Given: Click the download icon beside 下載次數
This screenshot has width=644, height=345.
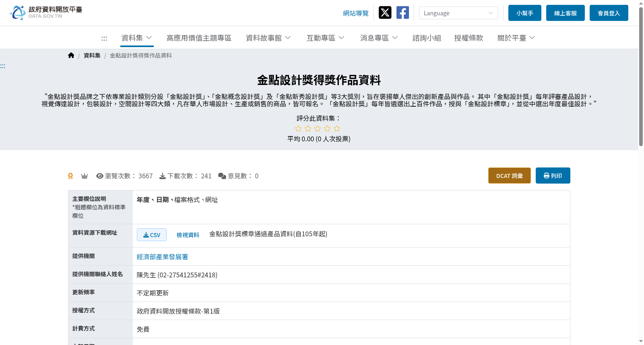Looking at the screenshot, I should [163, 176].
